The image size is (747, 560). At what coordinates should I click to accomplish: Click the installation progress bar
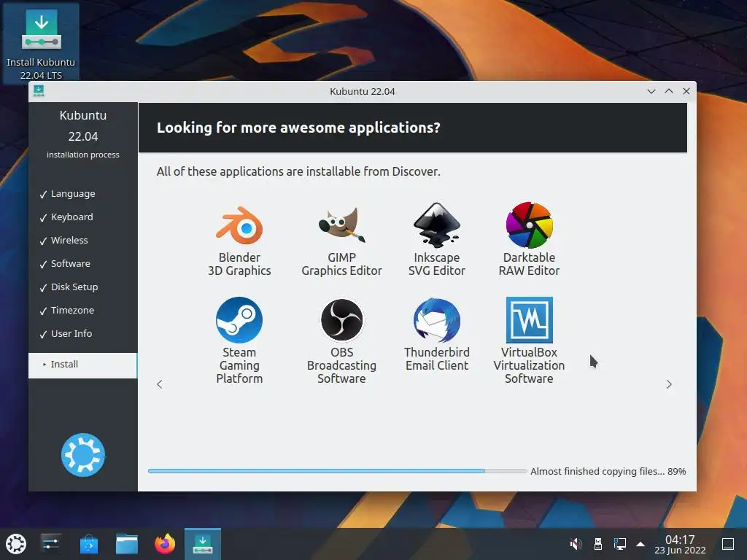point(337,471)
